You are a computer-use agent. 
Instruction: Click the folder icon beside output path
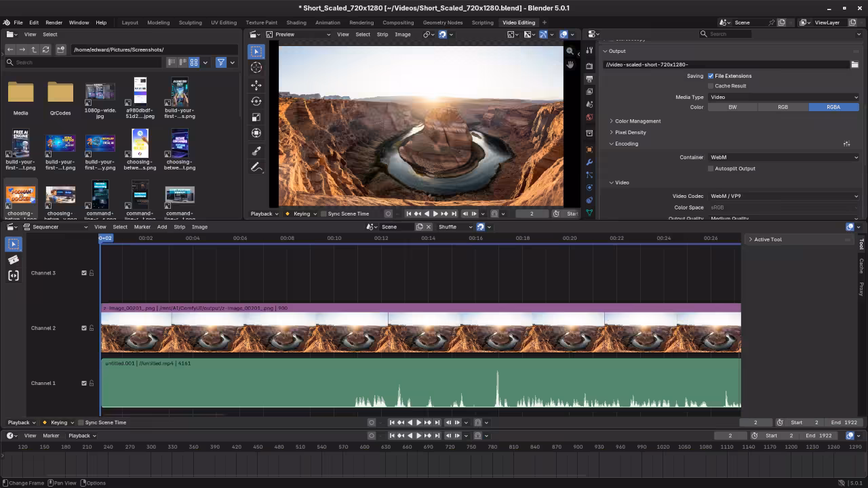tap(854, 64)
